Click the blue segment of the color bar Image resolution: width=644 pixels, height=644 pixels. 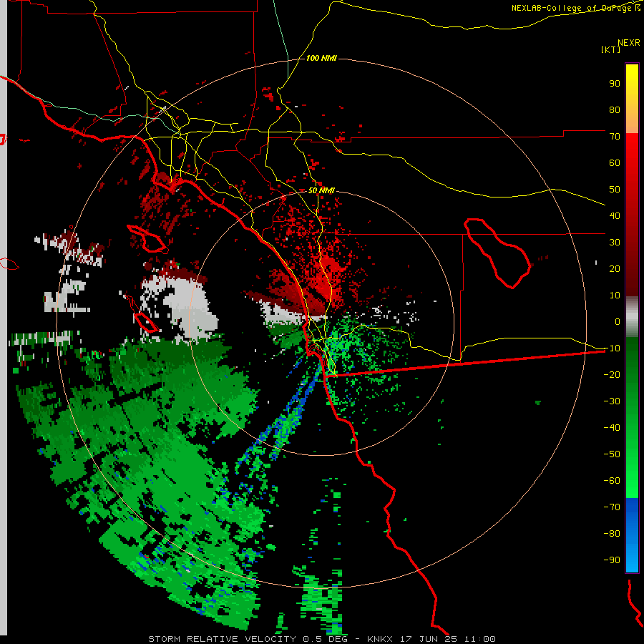click(632, 535)
